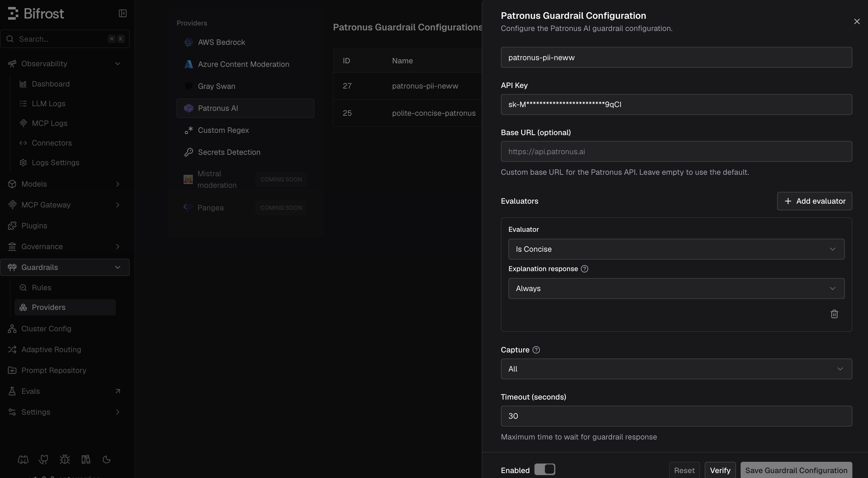Click the Gray Swan shield icon

click(x=189, y=86)
